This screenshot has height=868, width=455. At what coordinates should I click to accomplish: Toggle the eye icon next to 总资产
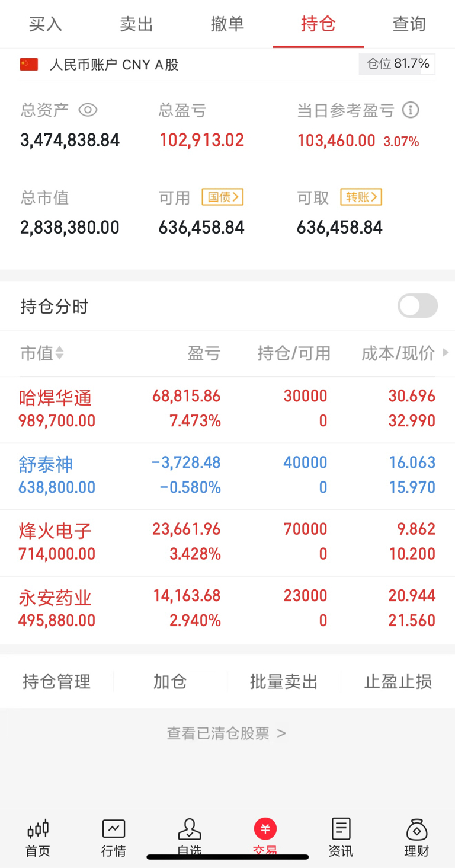click(x=88, y=110)
